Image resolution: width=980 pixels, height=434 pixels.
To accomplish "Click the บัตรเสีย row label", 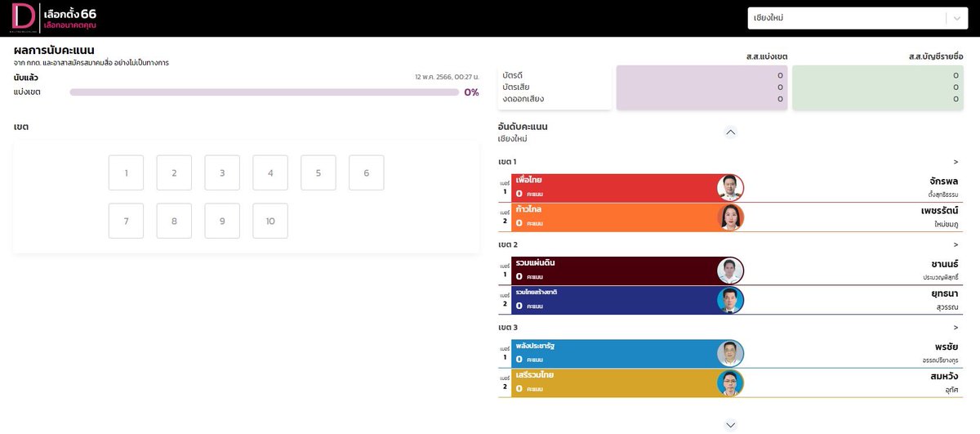I will 515,87.
